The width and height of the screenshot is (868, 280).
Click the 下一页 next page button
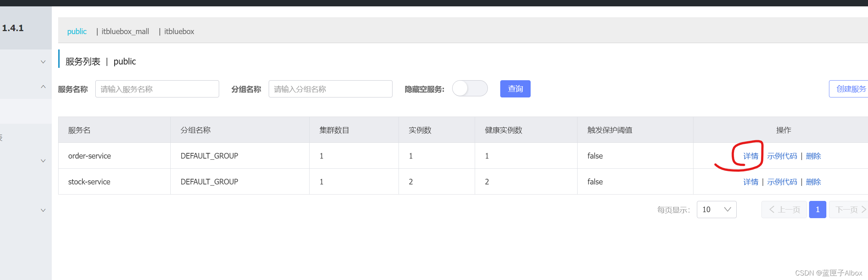click(x=849, y=210)
